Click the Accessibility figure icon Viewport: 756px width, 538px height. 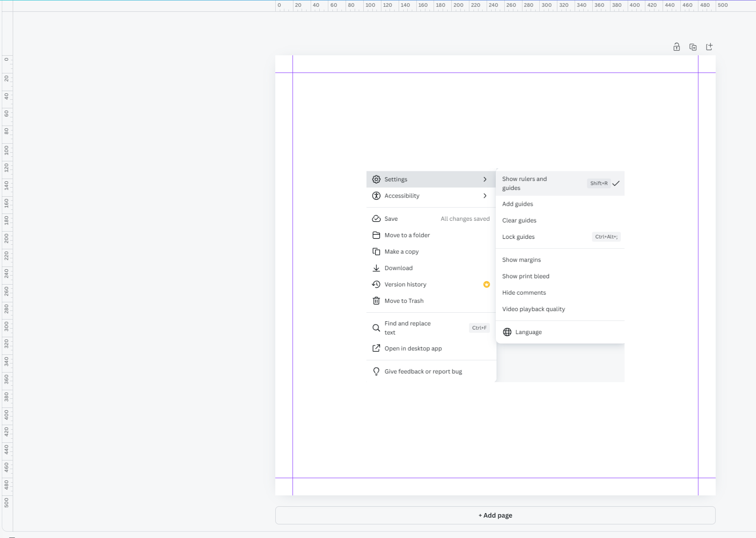coord(376,196)
